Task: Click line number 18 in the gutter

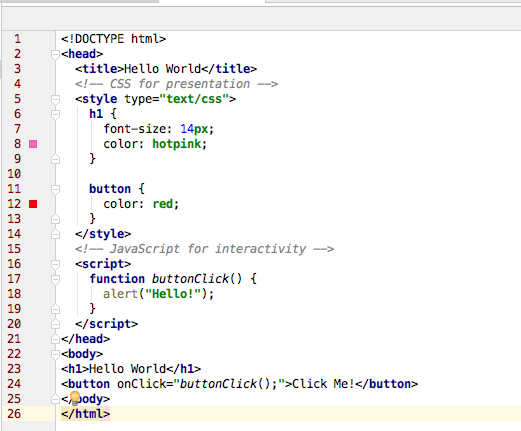Action: click(14, 294)
